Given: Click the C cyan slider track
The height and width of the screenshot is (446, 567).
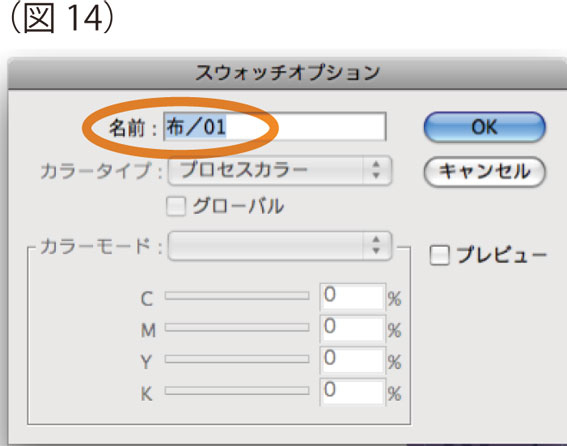Looking at the screenshot, I should (237, 296).
